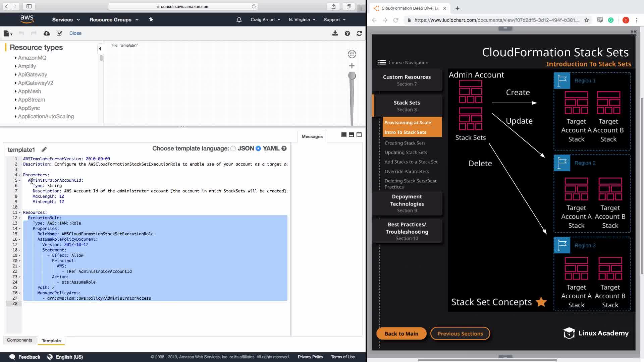
Task: Open the Services dropdown menu
Action: coord(66,20)
